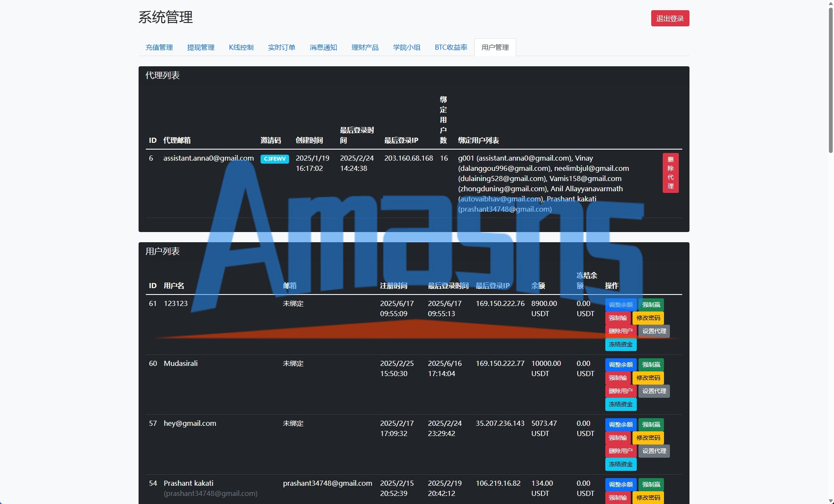Set hey@gmail.com as agent

[x=654, y=451]
